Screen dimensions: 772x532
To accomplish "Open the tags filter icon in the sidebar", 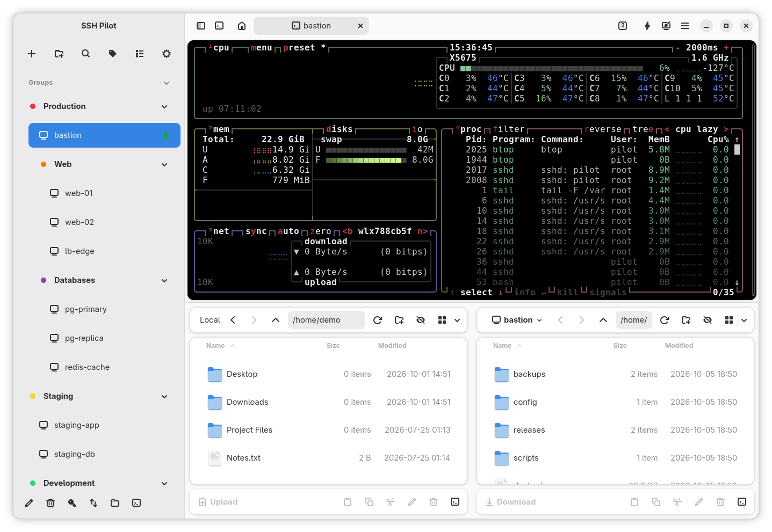I will 113,54.
